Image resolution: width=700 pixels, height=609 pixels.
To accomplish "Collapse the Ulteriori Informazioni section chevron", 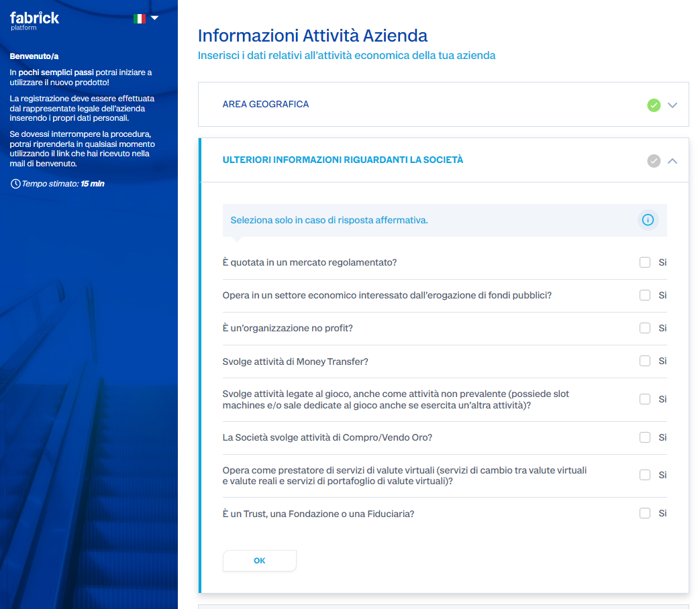I will [x=672, y=160].
